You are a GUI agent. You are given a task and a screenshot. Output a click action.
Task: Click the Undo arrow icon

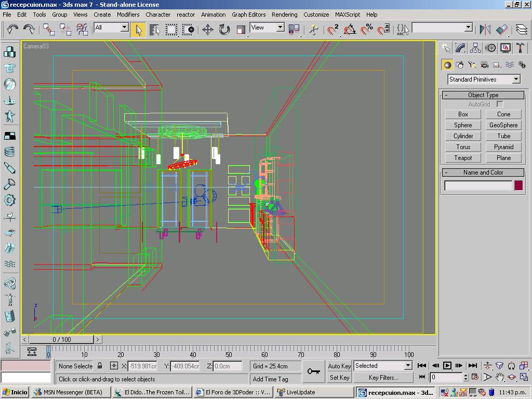click(12, 29)
